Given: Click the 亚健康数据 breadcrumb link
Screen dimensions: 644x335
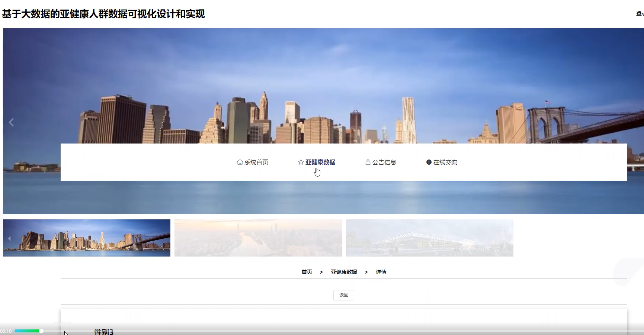Looking at the screenshot, I should pyautogui.click(x=344, y=272).
